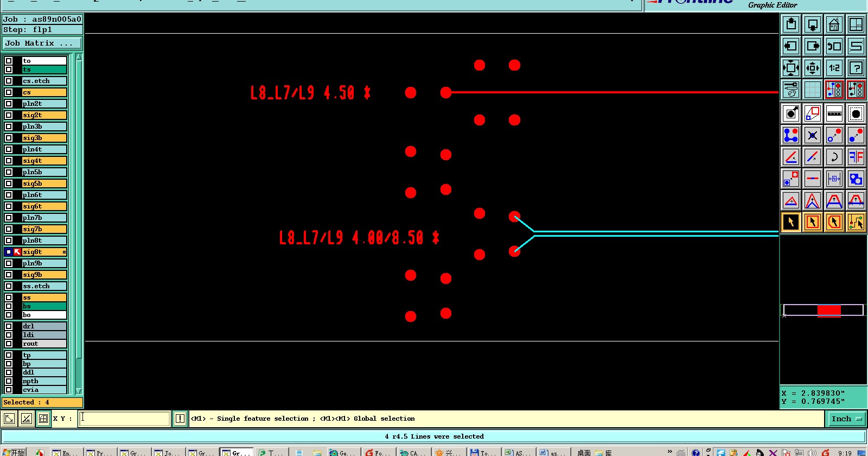The height and width of the screenshot is (456, 868).
Task: Select the rout layer row
Action: 44,344
